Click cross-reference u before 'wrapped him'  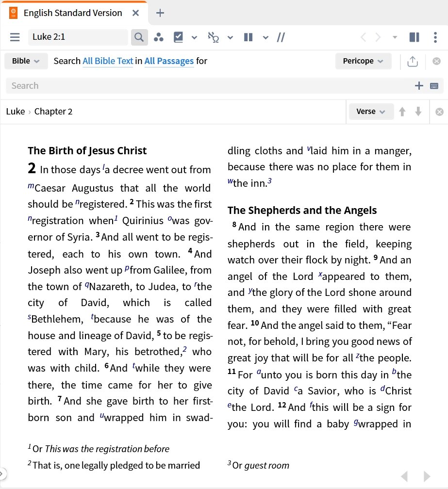pos(102,415)
